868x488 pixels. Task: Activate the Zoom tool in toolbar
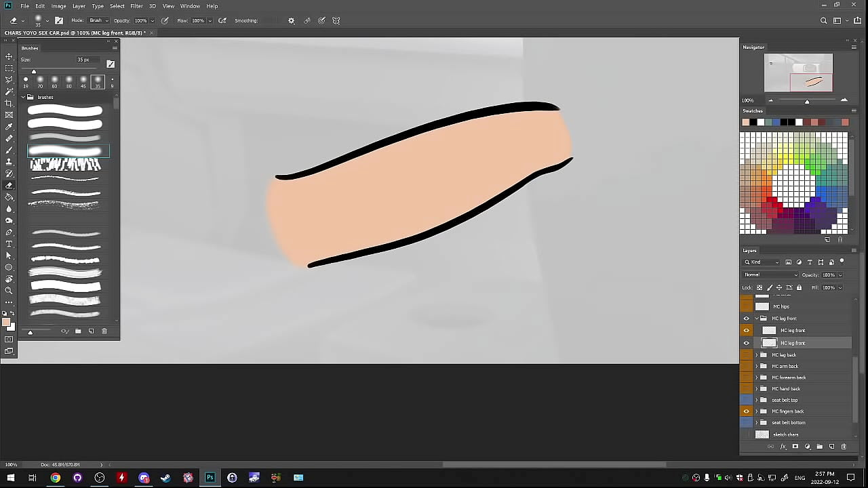pos(9,291)
